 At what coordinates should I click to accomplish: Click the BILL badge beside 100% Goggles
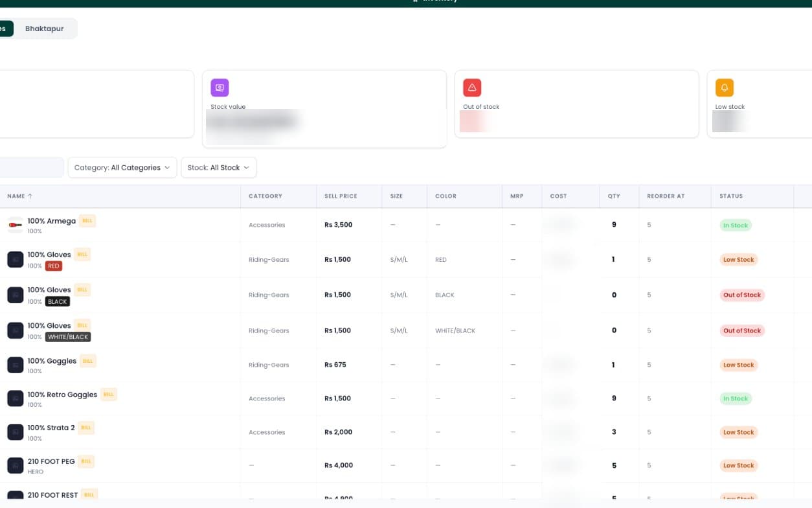coord(88,361)
